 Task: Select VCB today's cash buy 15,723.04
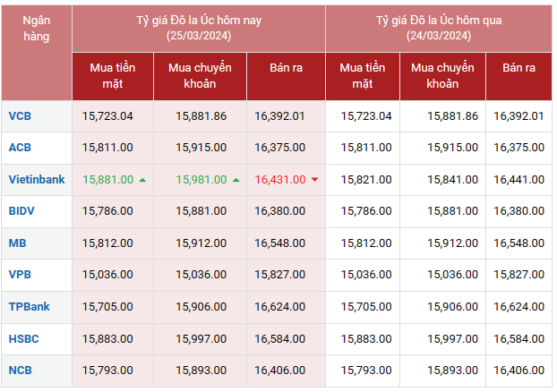[107, 116]
